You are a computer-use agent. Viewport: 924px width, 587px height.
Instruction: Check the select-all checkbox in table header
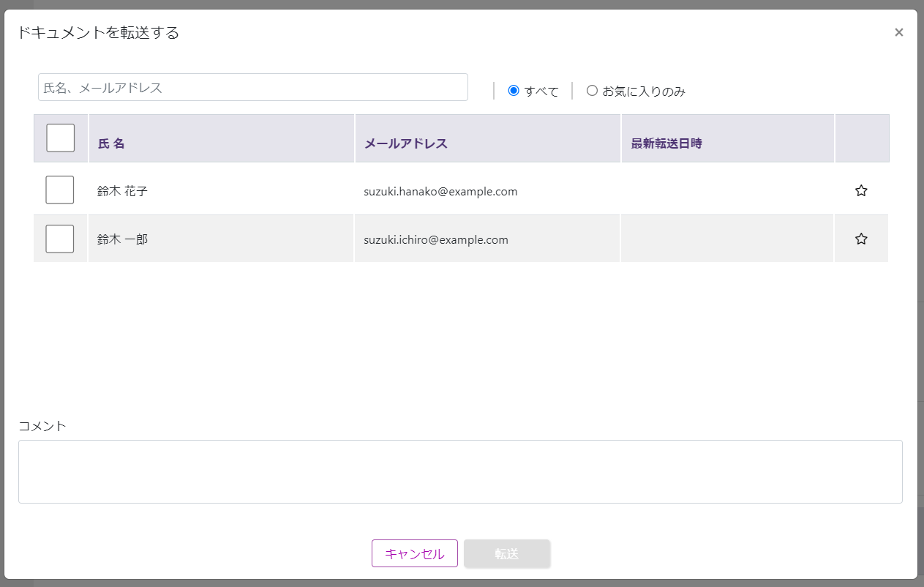coord(61,138)
